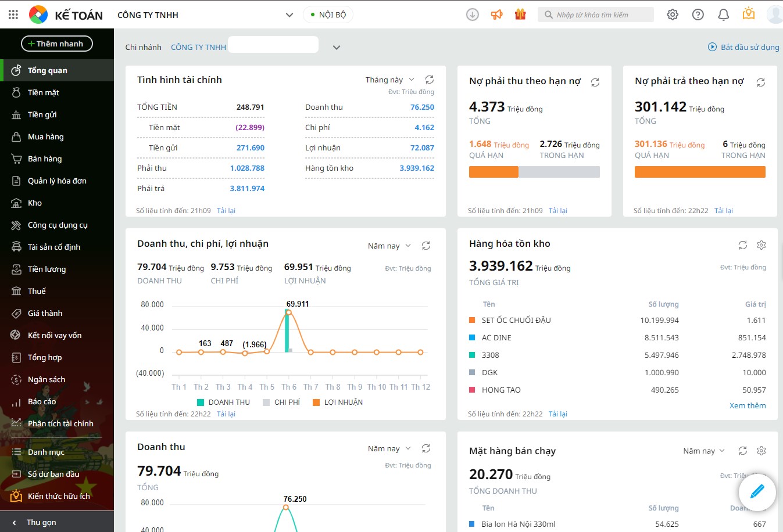Open the megaphone announcements icon
The width and height of the screenshot is (783, 532).
pos(497,15)
